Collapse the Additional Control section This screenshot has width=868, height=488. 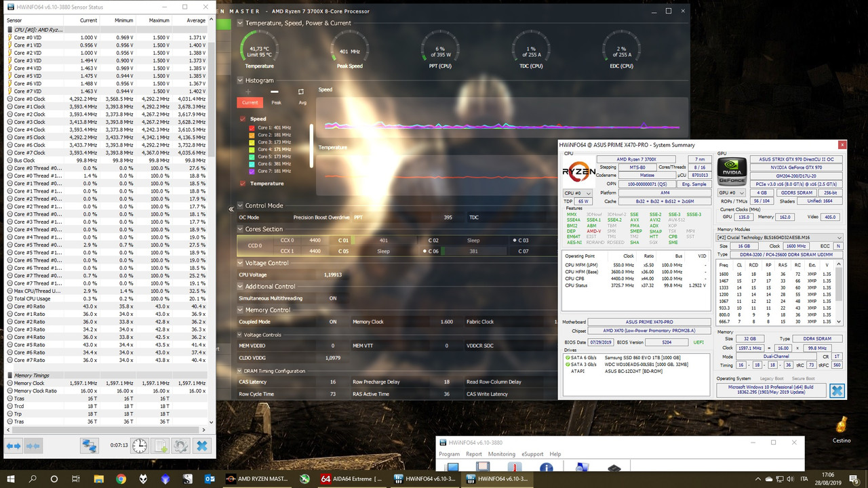tap(240, 286)
